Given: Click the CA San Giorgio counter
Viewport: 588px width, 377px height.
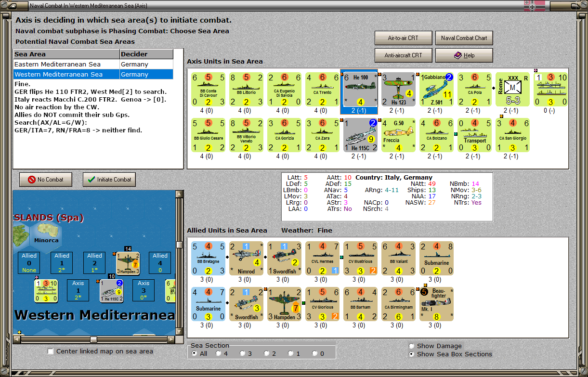Looking at the screenshot, I should pyautogui.click(x=512, y=135).
